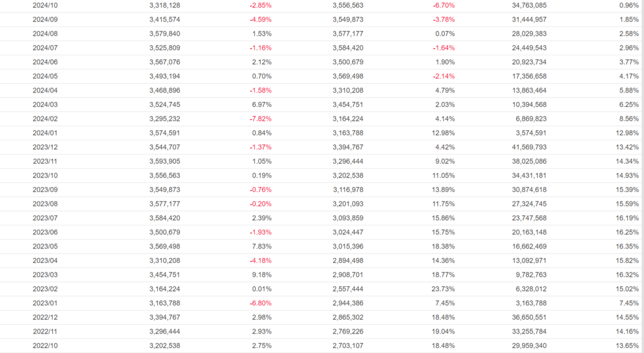The height and width of the screenshot is (353, 644).
Task: Select the red -7.82% value
Action: [260, 118]
